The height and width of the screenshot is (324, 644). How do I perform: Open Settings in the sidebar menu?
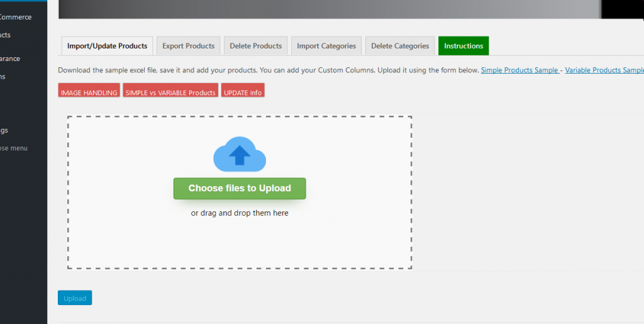point(4,130)
